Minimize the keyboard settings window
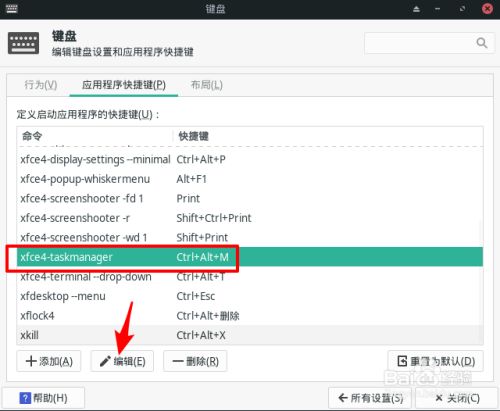Viewport: 500px width, 411px height. pyautogui.click(x=438, y=9)
